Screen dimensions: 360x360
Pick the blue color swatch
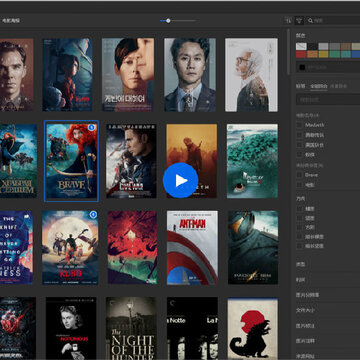[356, 54]
